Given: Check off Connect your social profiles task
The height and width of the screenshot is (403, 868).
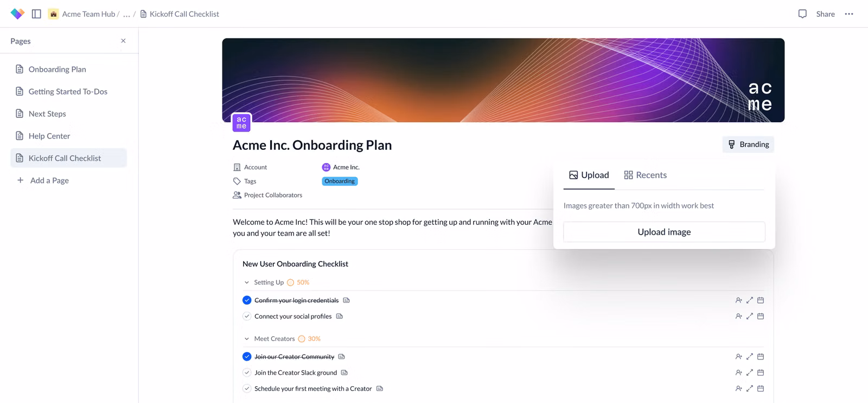Looking at the screenshot, I should coord(247,316).
